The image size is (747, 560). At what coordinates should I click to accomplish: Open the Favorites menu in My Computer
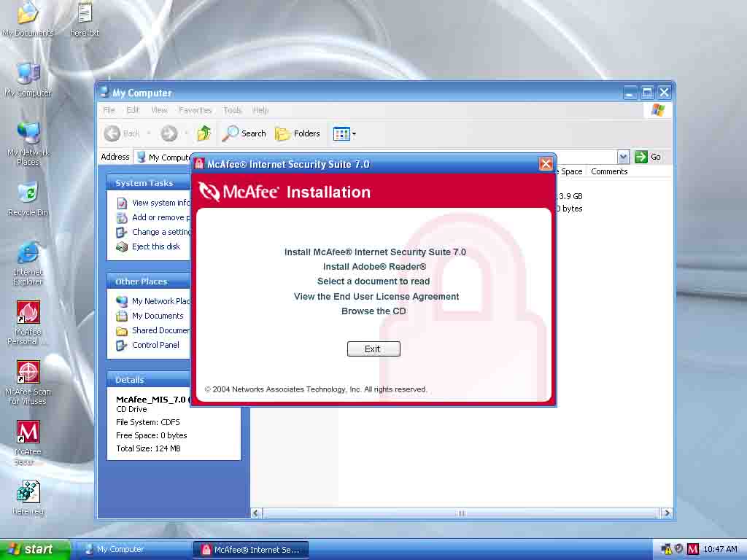coord(195,110)
